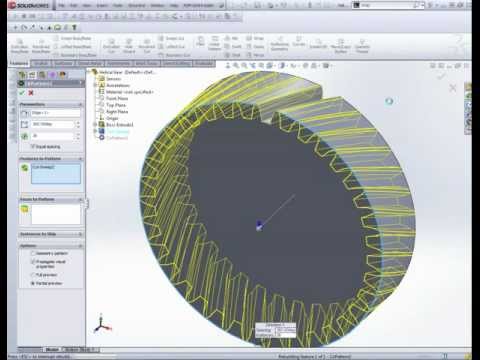Click the pattern axis Edge<1> field
This screenshot has width=480, height=360.
click(x=55, y=113)
